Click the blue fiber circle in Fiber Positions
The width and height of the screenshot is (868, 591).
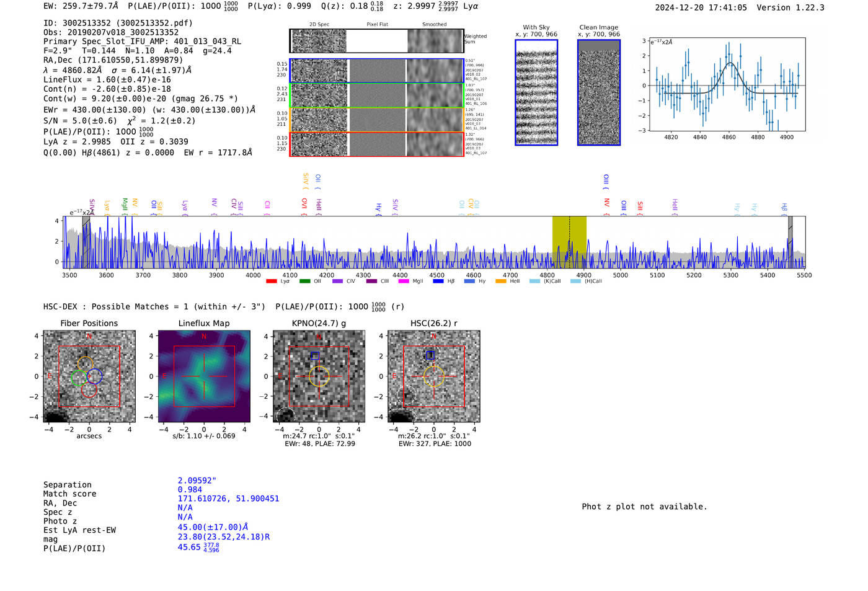point(94,376)
